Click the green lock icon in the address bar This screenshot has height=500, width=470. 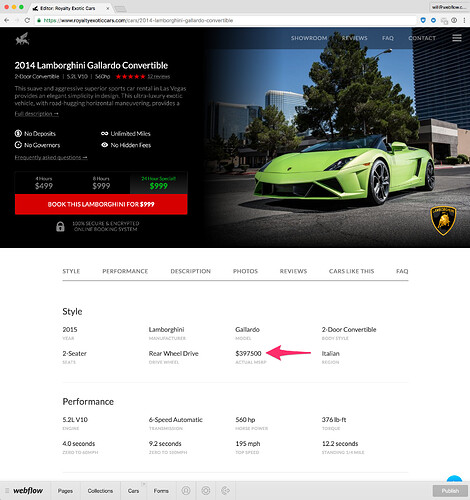click(x=39, y=20)
